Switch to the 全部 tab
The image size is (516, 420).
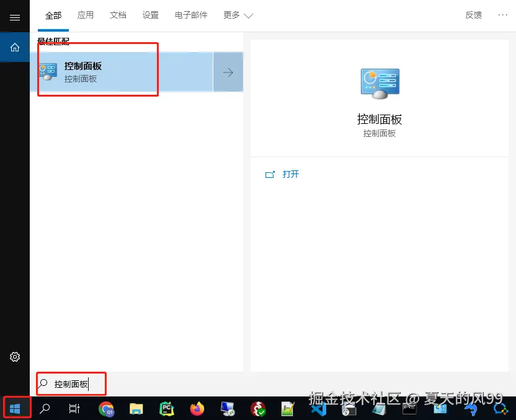[x=53, y=15]
